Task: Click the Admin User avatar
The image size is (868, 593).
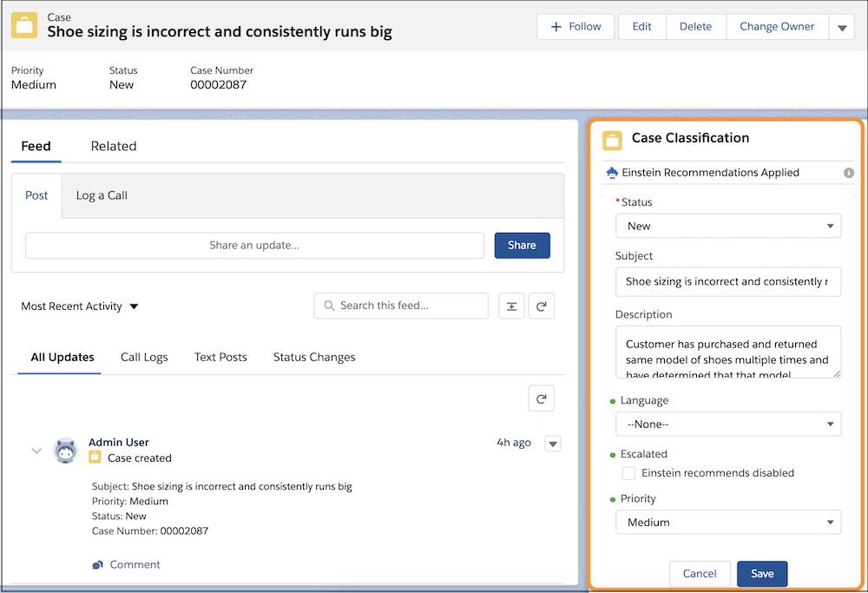Action: point(66,450)
